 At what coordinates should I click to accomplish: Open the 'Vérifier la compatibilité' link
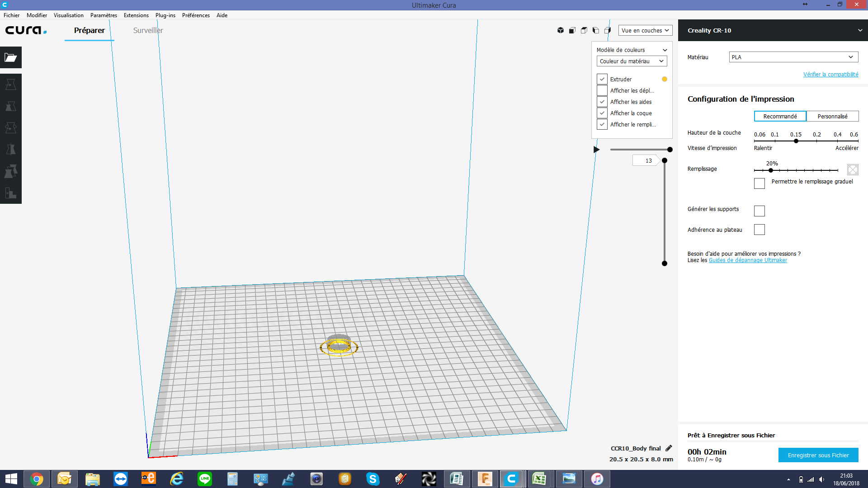[830, 74]
